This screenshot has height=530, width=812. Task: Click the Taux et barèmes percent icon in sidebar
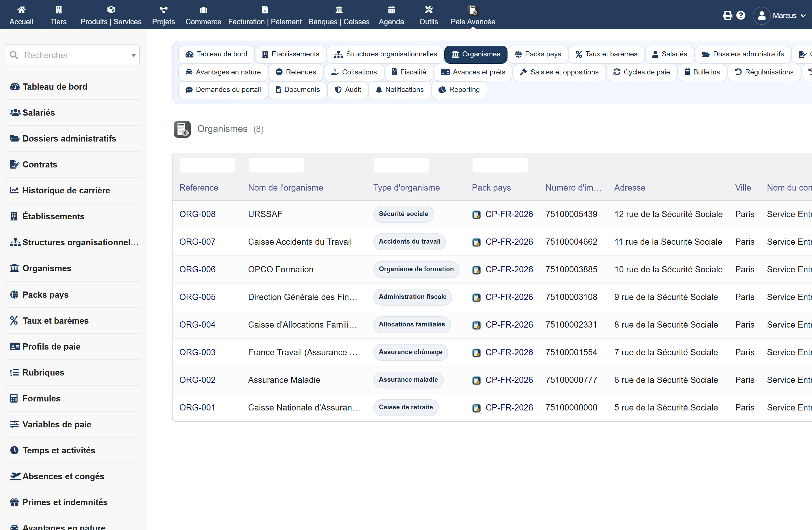coord(14,321)
